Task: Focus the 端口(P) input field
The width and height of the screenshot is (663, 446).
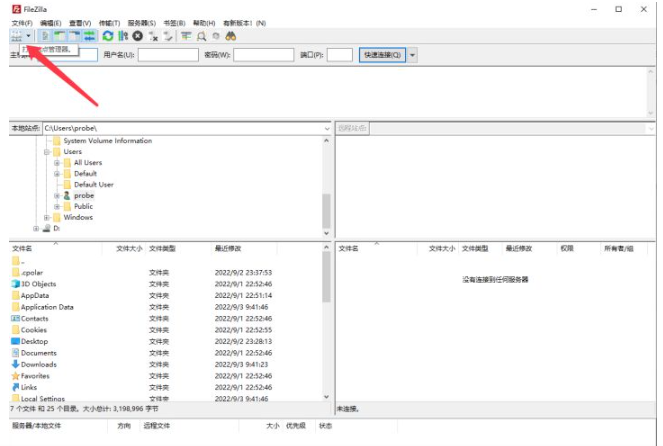Action: (x=340, y=55)
